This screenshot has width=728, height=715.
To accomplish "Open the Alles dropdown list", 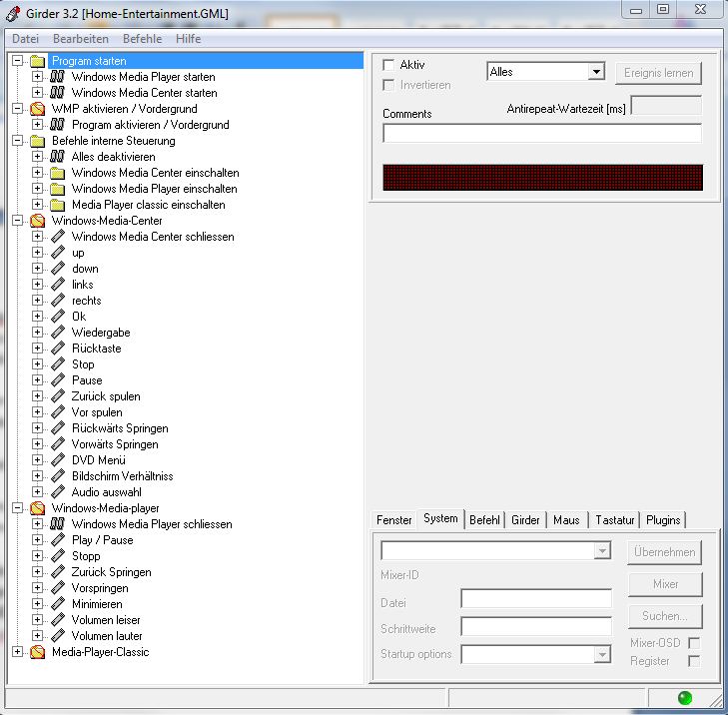I will point(596,72).
